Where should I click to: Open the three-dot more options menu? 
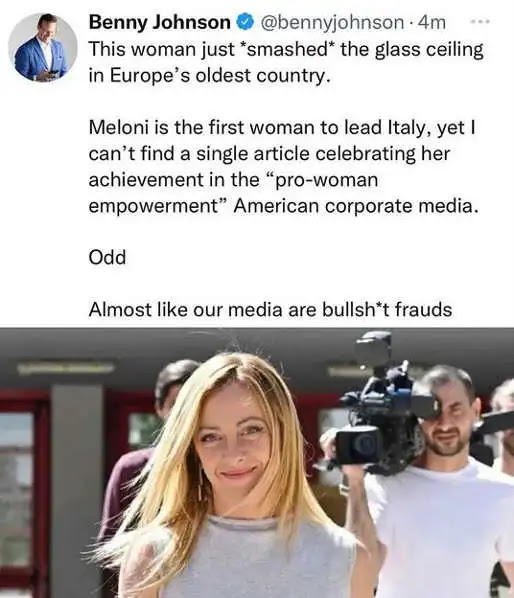(x=480, y=22)
